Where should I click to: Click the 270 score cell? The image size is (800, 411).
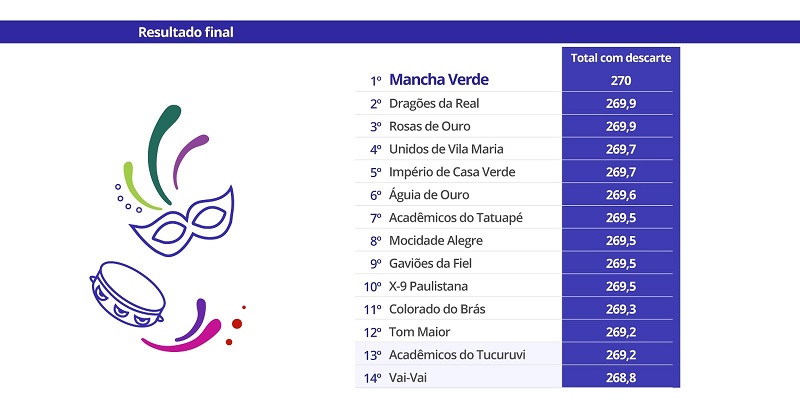click(x=621, y=81)
